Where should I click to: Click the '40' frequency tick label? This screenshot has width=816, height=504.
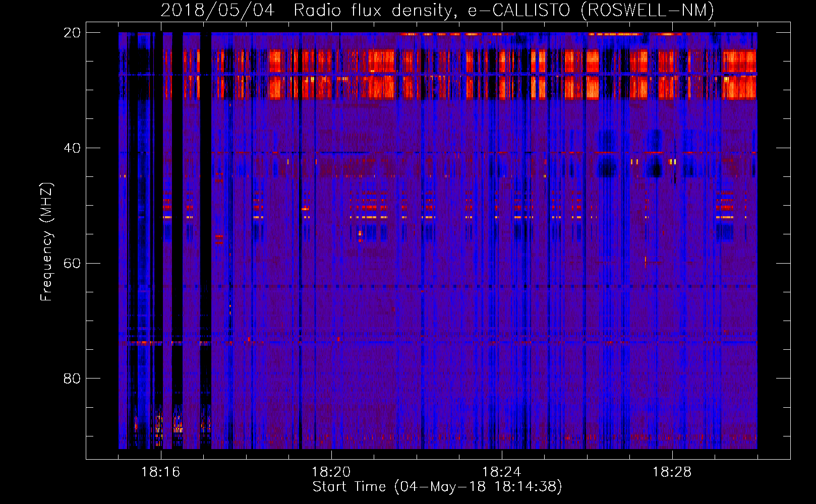click(x=72, y=148)
